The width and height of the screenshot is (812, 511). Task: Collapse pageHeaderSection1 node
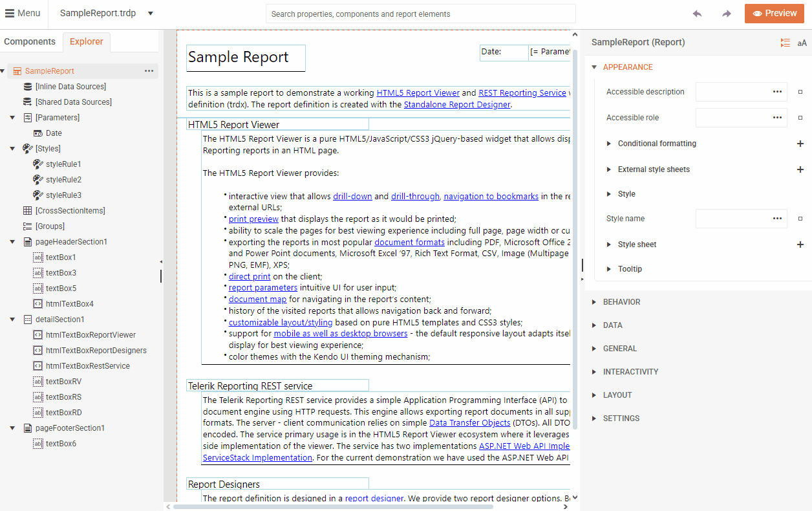(12, 242)
